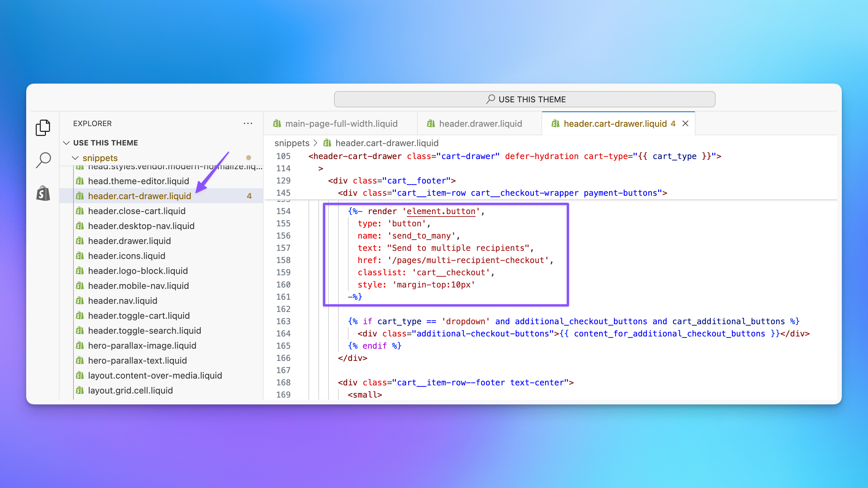Click the <small> tag on line 169
868x488 pixels.
365,395
